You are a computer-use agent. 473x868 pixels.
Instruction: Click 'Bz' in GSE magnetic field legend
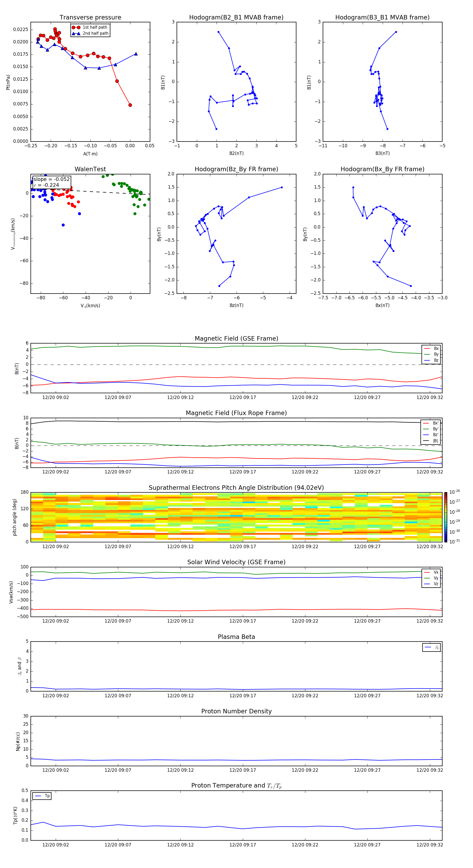coord(436,360)
